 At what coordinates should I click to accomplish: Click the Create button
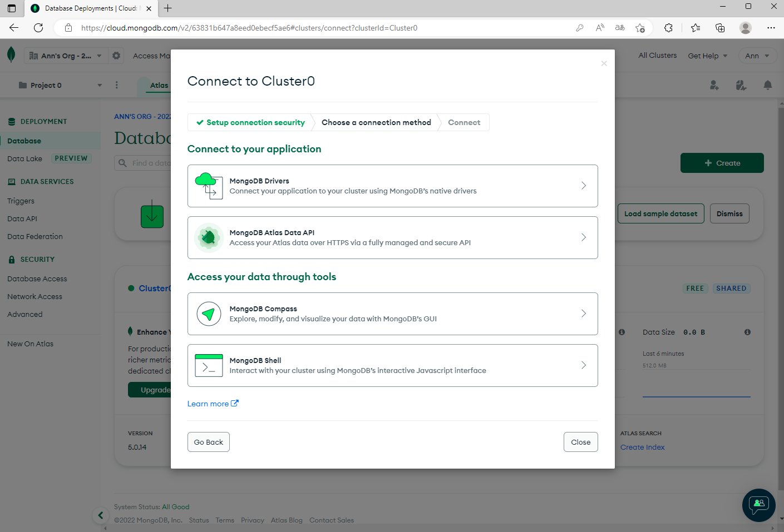(722, 163)
